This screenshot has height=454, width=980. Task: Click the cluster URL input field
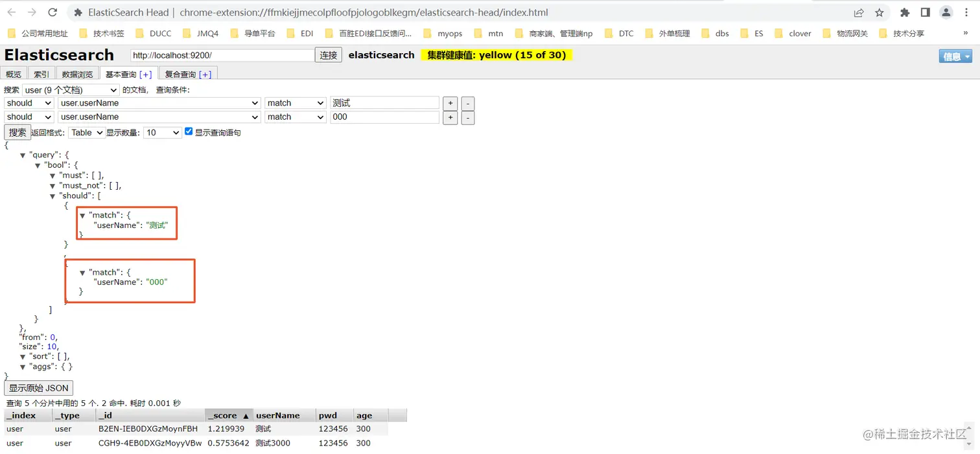point(222,56)
